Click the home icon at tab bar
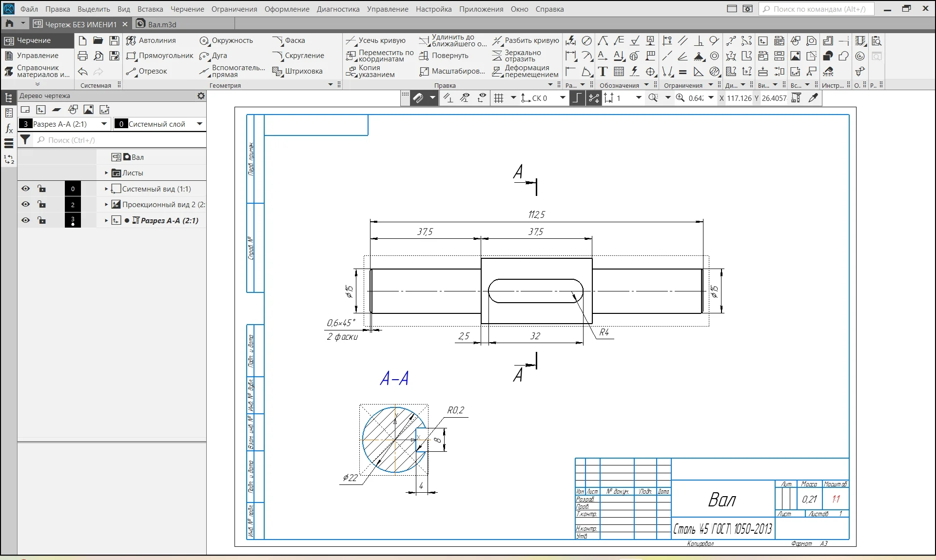Image resolution: width=936 pixels, height=560 pixels. point(9,23)
